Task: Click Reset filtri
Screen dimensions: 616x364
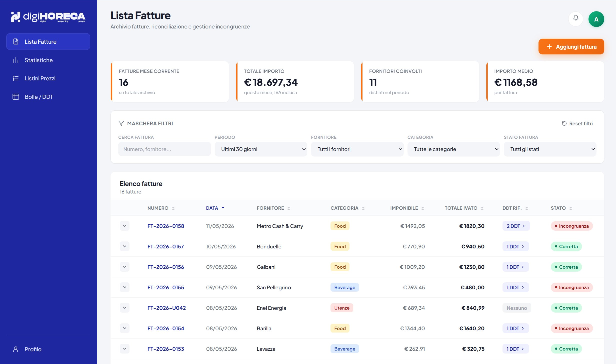Action: click(x=577, y=124)
